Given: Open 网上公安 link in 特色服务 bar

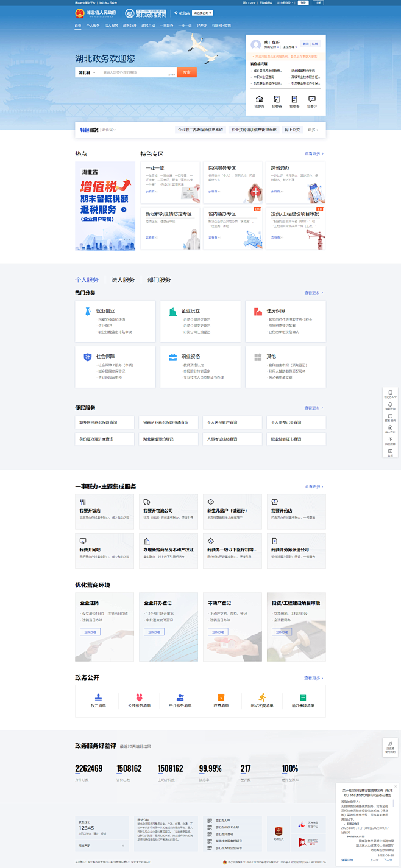Looking at the screenshot, I should (292, 130).
